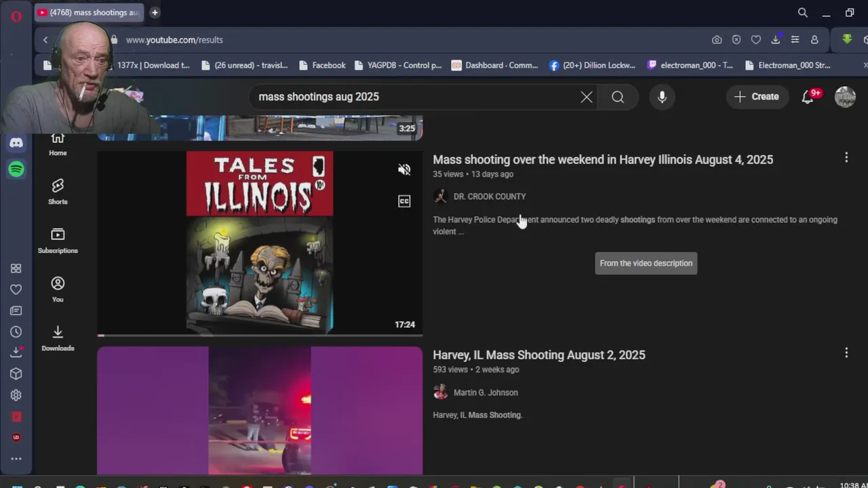Click Tales from Illinois video thumbnail

(260, 243)
